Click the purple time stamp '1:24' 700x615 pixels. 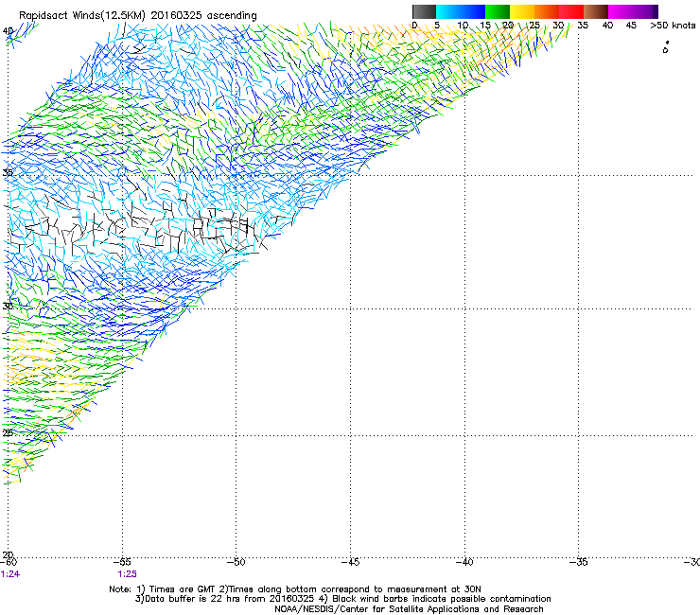coord(10,574)
